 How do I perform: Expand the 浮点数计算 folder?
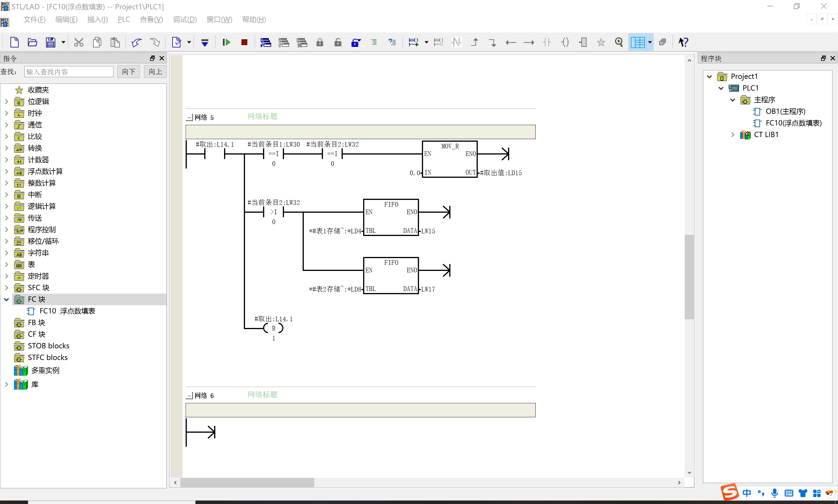click(x=6, y=171)
